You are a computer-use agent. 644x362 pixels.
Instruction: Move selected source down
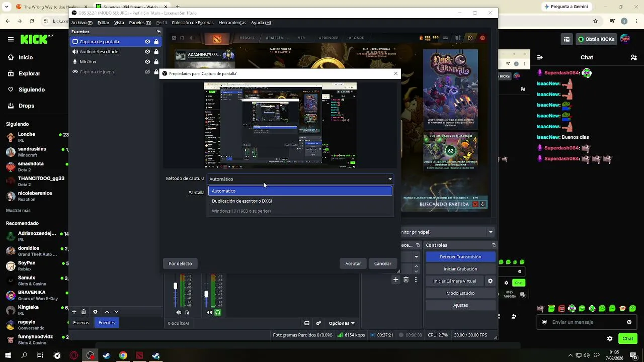116,312
